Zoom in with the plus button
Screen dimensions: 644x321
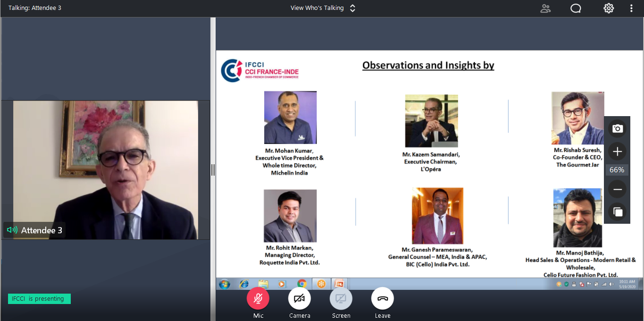pos(617,152)
